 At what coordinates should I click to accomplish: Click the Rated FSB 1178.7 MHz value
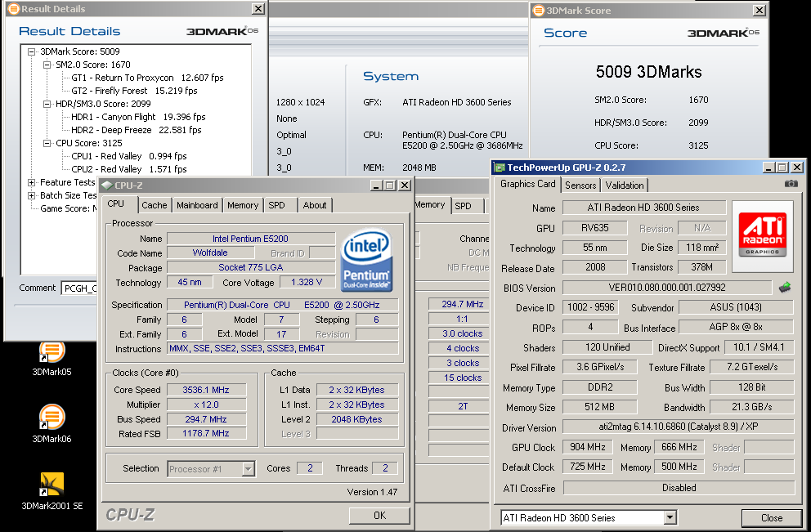click(x=206, y=433)
